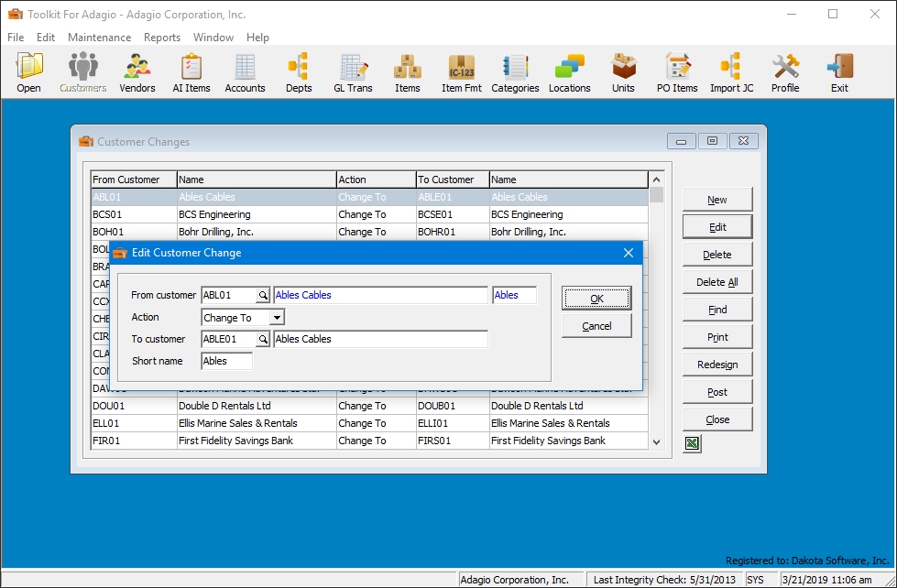The image size is (897, 588).
Task: Open the GL Trans tool
Action: 353,72
